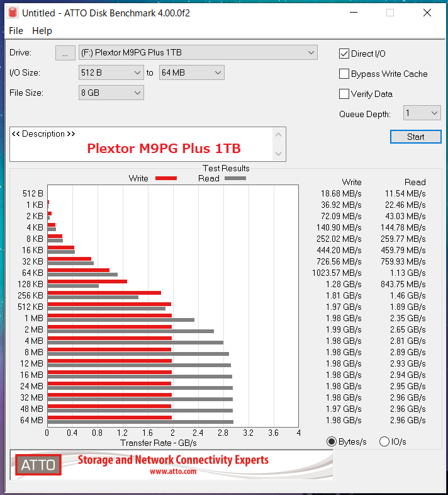Uncheck the Direct I/O checkbox
The height and width of the screenshot is (495, 448).
(x=344, y=54)
